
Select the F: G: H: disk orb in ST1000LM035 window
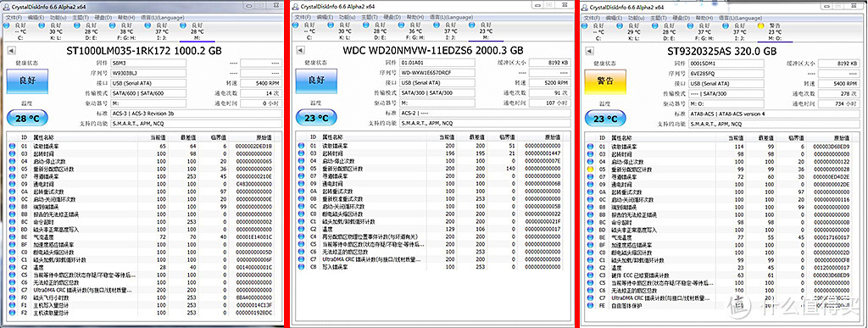tap(112, 25)
